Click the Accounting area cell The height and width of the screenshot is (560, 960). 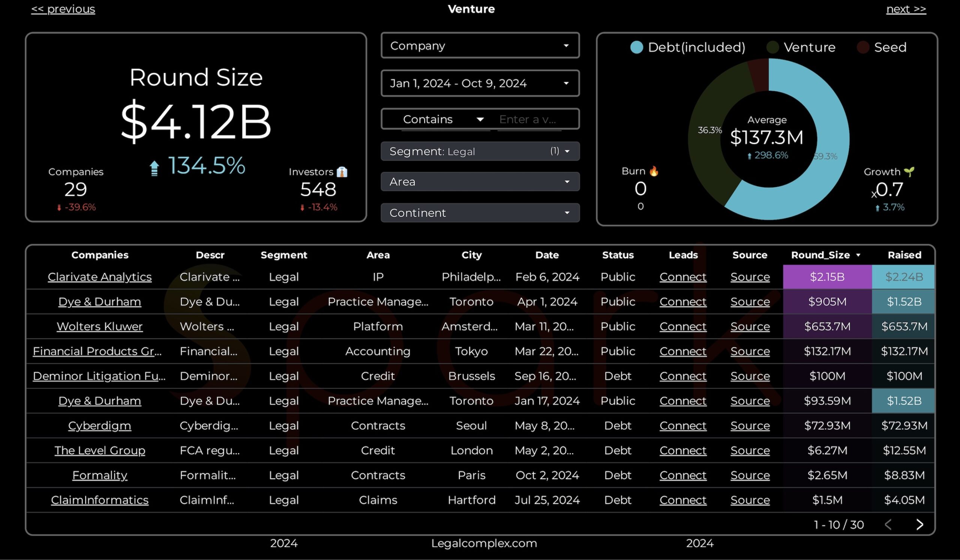pyautogui.click(x=378, y=351)
